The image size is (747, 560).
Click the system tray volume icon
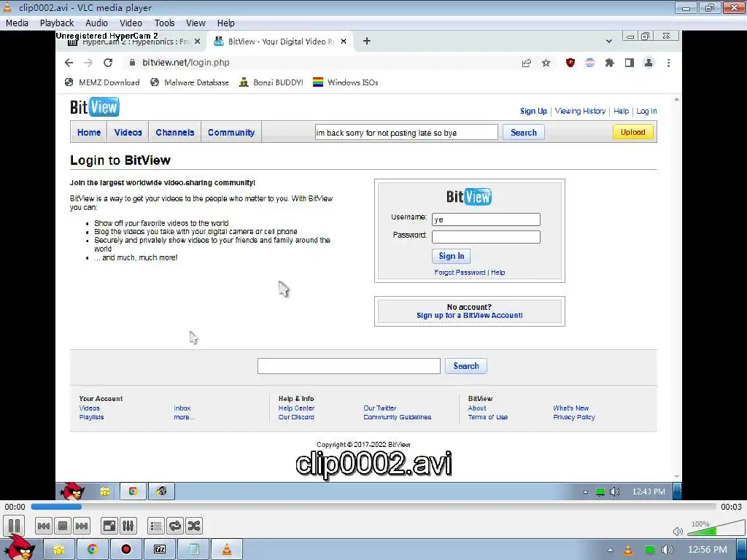667,550
